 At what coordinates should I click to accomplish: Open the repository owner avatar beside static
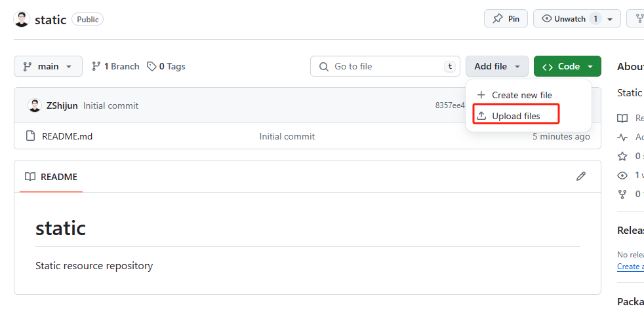tap(22, 19)
